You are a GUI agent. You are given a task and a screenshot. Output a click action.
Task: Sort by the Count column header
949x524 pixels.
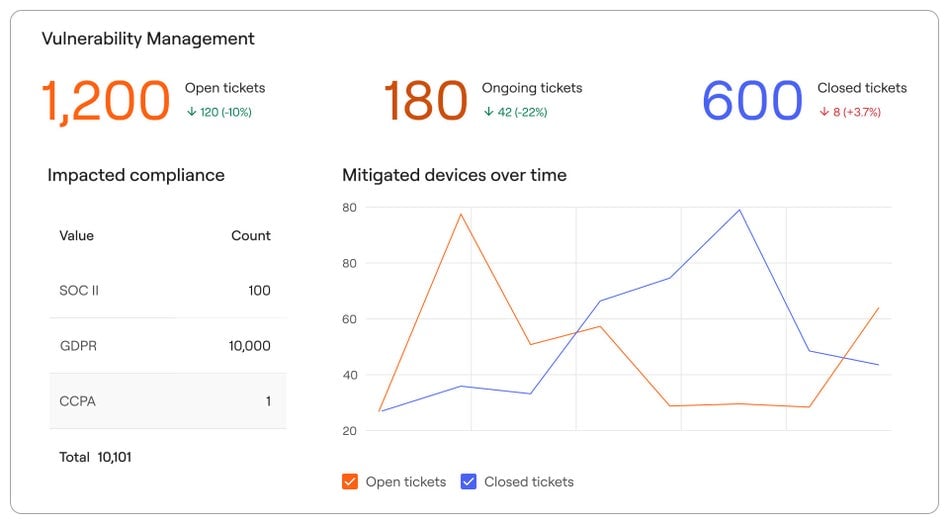[x=250, y=236]
